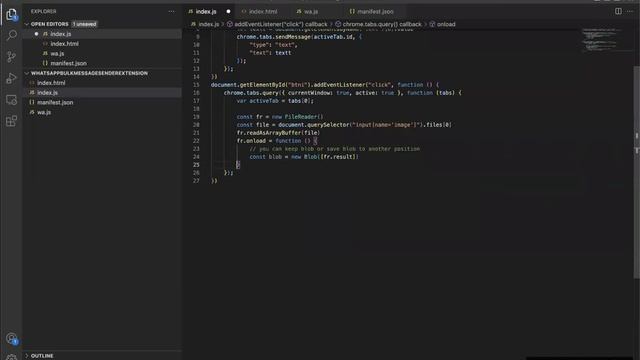Screen dimensions: 640x360
Task: Open Explorer more actions ellipsis
Action: pyautogui.click(x=171, y=11)
